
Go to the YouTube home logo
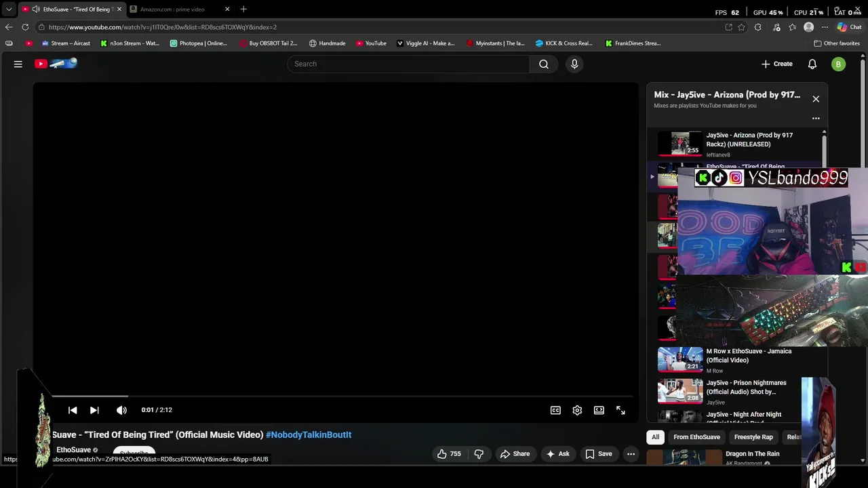[x=56, y=64]
